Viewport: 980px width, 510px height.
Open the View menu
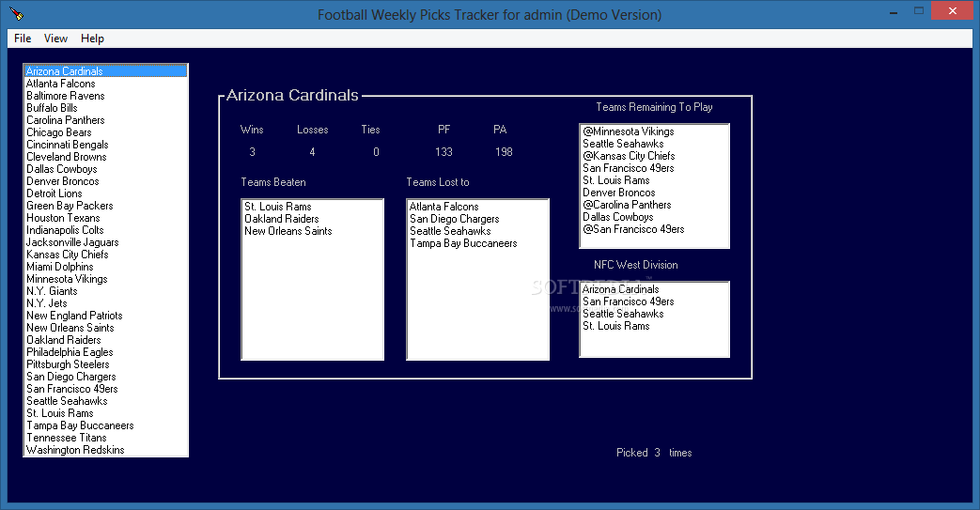click(x=55, y=39)
